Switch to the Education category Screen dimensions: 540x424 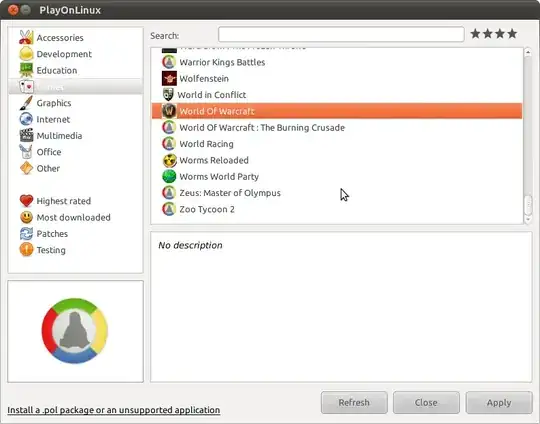(x=57, y=70)
